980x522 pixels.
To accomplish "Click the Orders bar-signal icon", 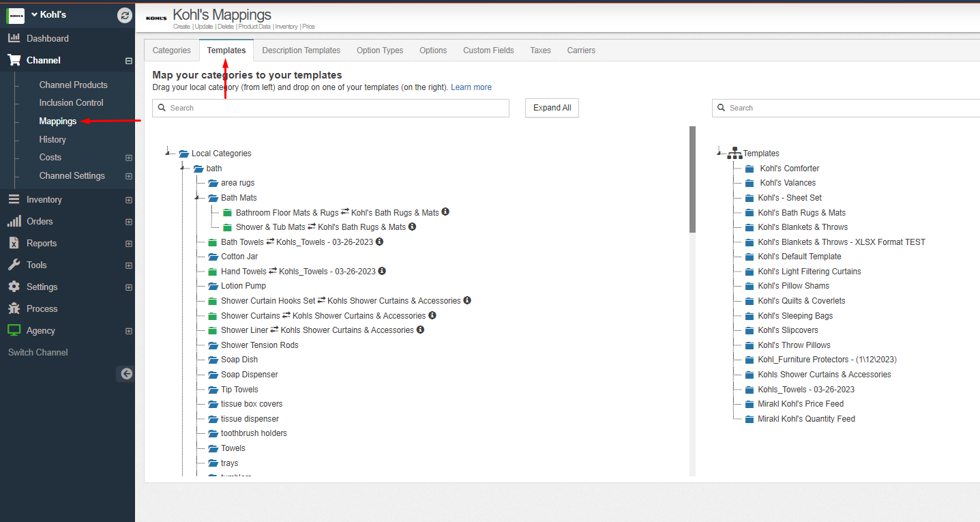I will point(14,221).
